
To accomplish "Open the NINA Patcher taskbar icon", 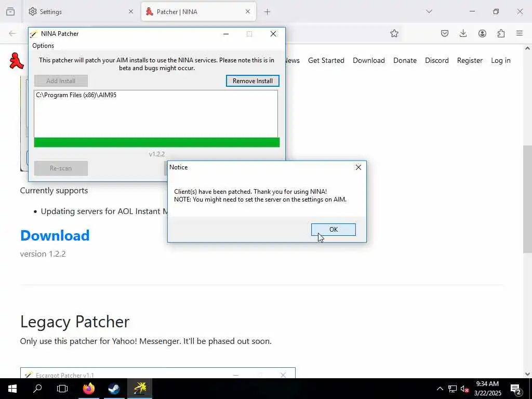I will [139, 389].
